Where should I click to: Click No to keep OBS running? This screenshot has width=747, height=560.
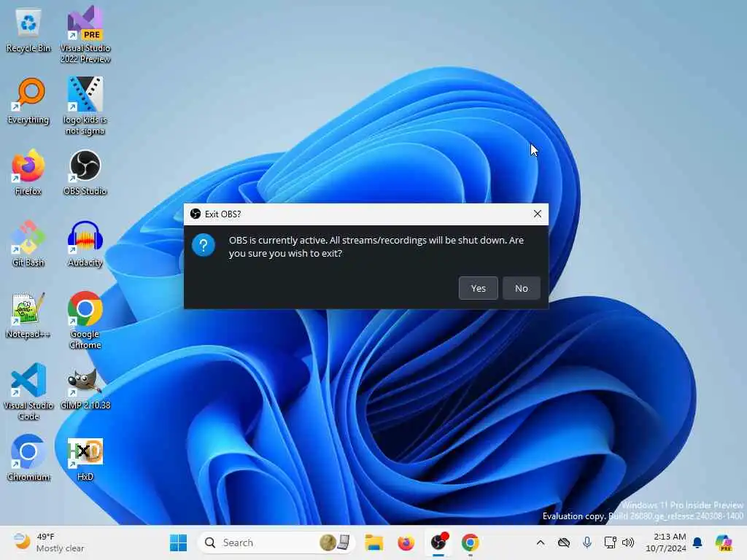tap(521, 288)
